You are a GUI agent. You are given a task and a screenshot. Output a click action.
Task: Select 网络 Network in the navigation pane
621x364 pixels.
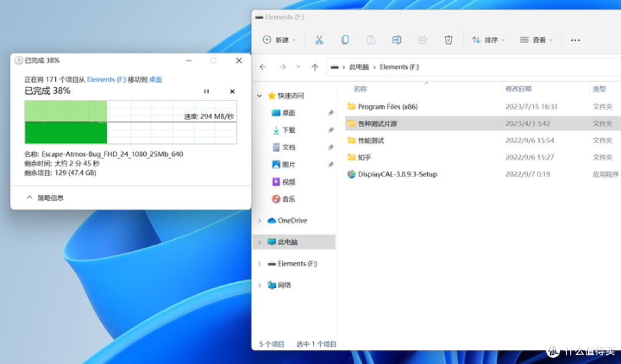tap(279, 285)
